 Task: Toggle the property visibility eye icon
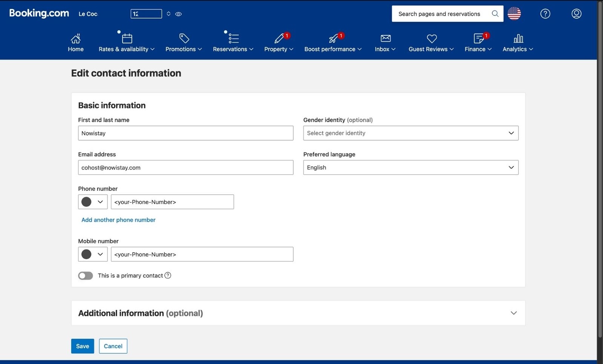pyautogui.click(x=178, y=14)
